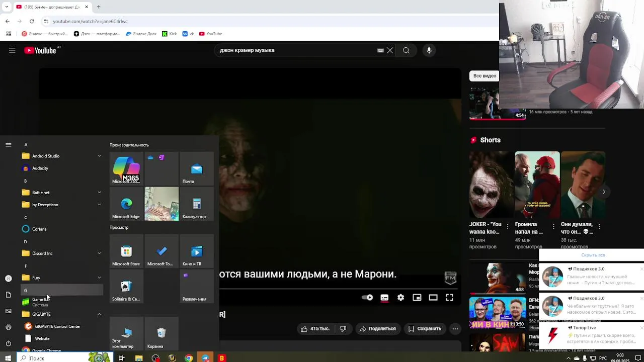Like the video with 415 тыс.
Image resolution: width=644 pixels, height=362 pixels.
coord(315,329)
